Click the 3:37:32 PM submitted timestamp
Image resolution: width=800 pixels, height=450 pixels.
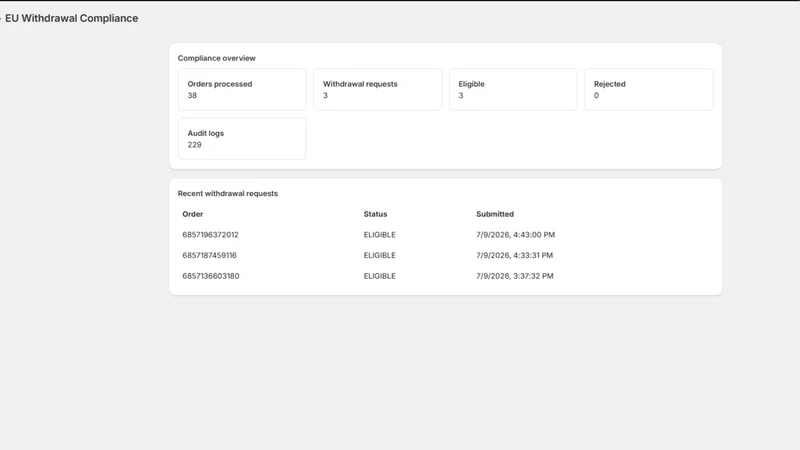pos(515,276)
